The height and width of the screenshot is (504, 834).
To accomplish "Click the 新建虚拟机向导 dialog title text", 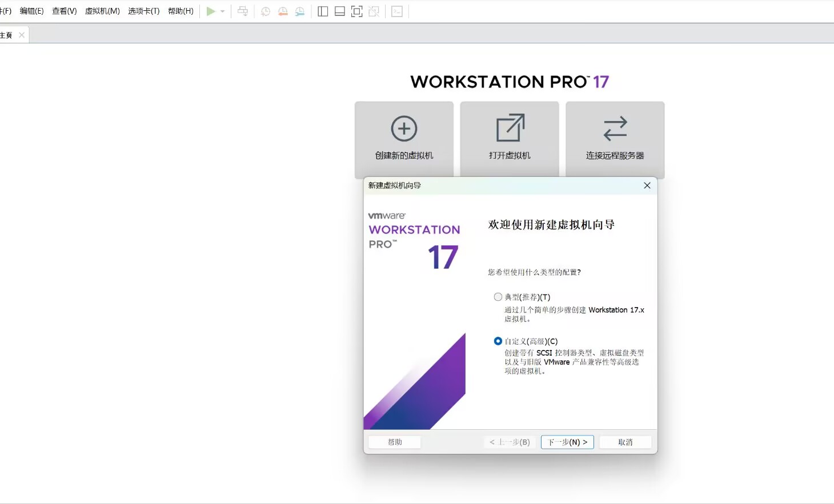I will pyautogui.click(x=395, y=186).
